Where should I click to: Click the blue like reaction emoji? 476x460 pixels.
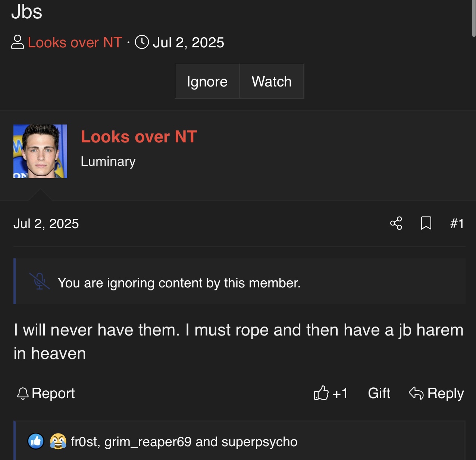click(36, 441)
